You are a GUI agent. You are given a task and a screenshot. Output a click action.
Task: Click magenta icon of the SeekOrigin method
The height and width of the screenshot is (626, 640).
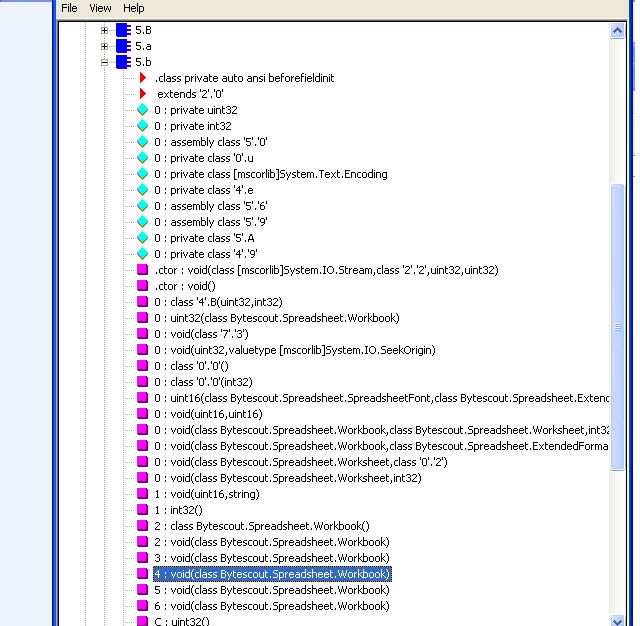[142, 350]
